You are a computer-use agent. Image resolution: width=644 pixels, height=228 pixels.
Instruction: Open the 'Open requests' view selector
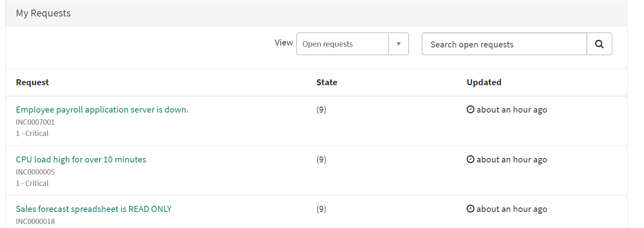pyautogui.click(x=343, y=44)
